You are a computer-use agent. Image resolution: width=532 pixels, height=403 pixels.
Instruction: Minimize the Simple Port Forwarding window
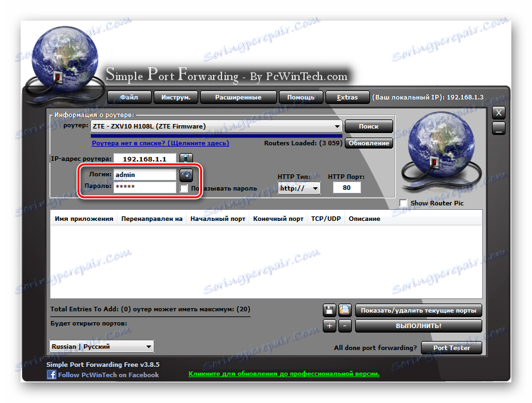pyautogui.click(x=498, y=129)
